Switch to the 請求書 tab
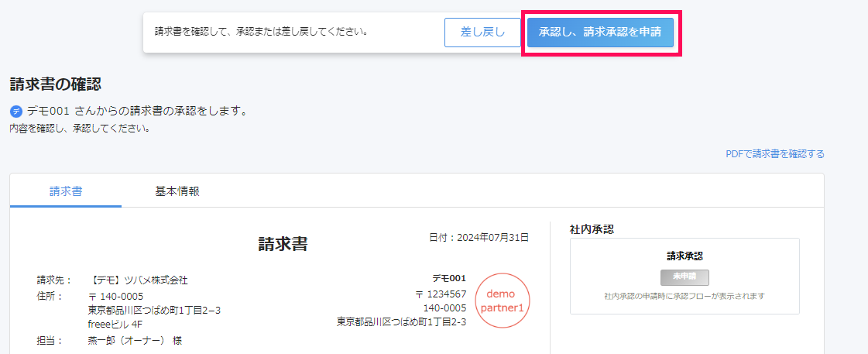The image size is (868, 354). point(66,191)
